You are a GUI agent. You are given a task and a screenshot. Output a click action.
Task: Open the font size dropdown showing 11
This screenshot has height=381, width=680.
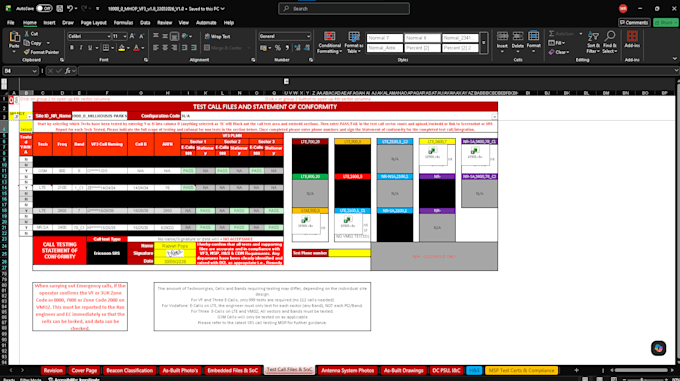coord(125,36)
